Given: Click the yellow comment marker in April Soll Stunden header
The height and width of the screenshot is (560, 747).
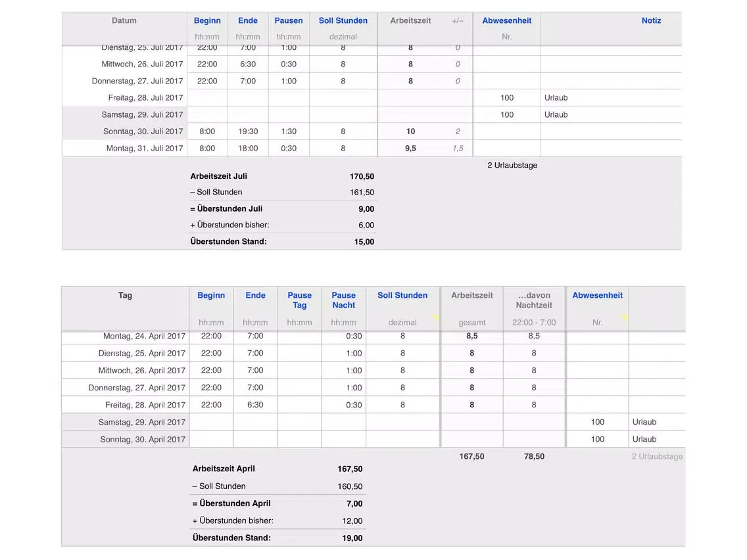Looking at the screenshot, I should [435, 317].
